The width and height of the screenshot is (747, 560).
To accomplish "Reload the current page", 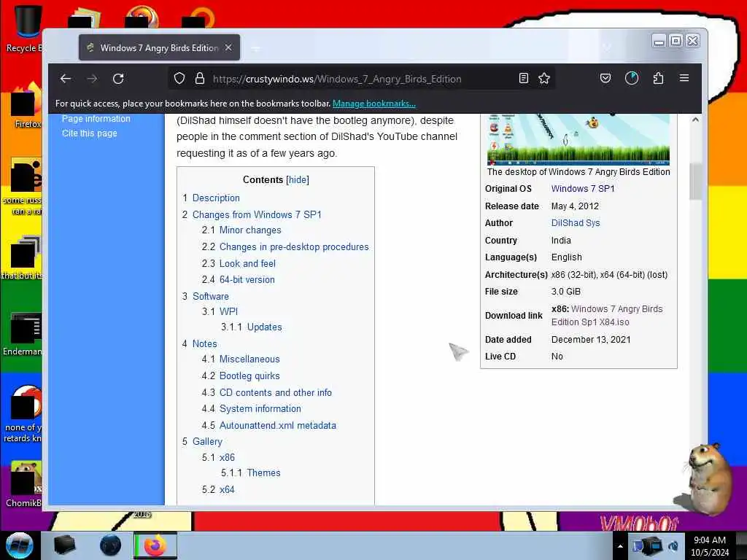I will [118, 79].
